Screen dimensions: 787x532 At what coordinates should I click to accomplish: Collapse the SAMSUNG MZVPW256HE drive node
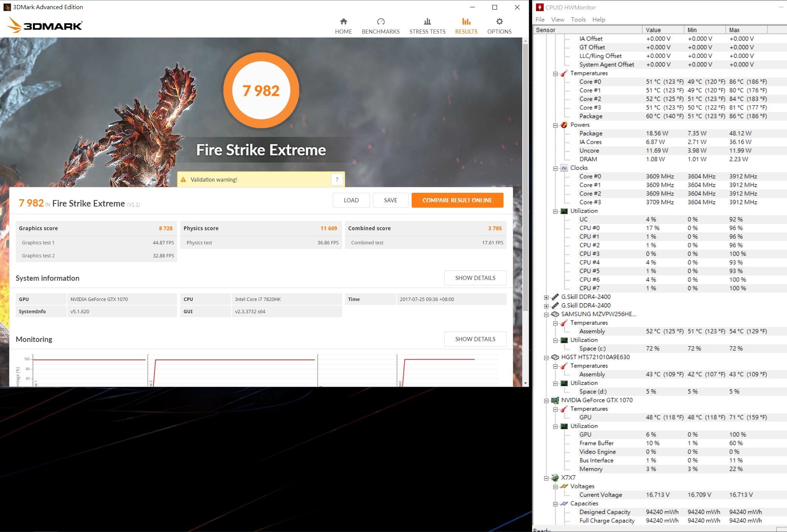point(546,315)
